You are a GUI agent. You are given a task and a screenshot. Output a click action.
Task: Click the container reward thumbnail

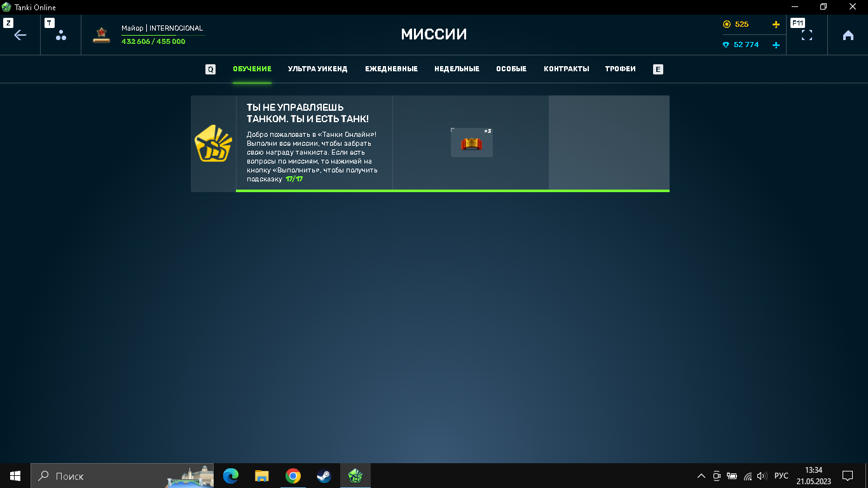[472, 143]
